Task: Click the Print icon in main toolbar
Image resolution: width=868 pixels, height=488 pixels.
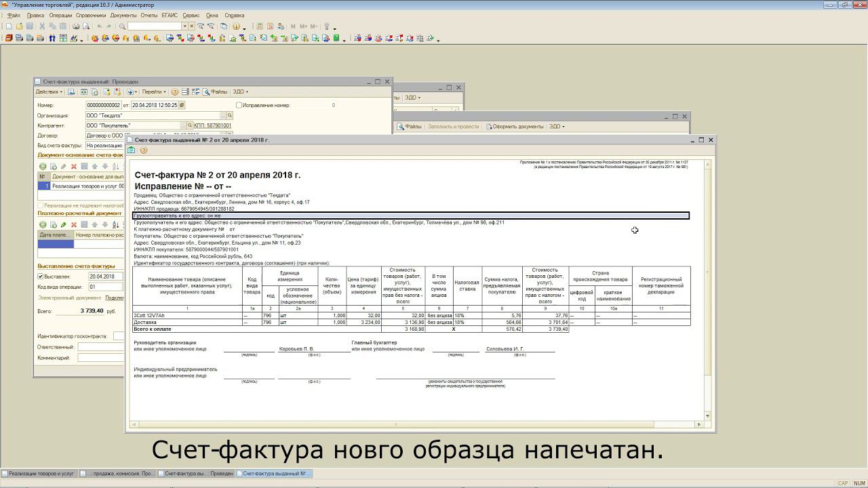Action: [76, 26]
